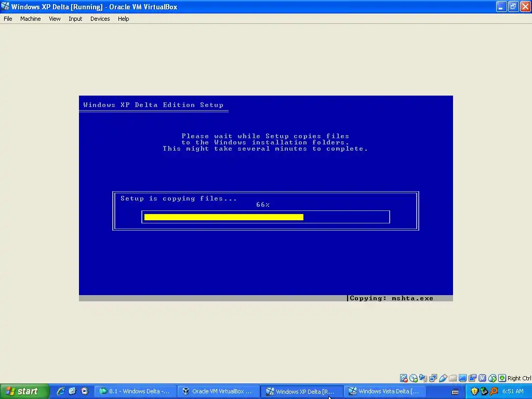Click the Right Ctrl host key label

click(519, 378)
